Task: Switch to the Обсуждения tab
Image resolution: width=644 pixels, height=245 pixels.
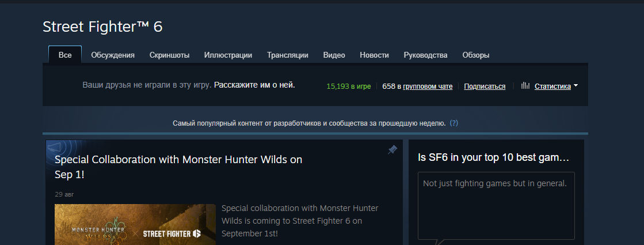Action: click(113, 55)
